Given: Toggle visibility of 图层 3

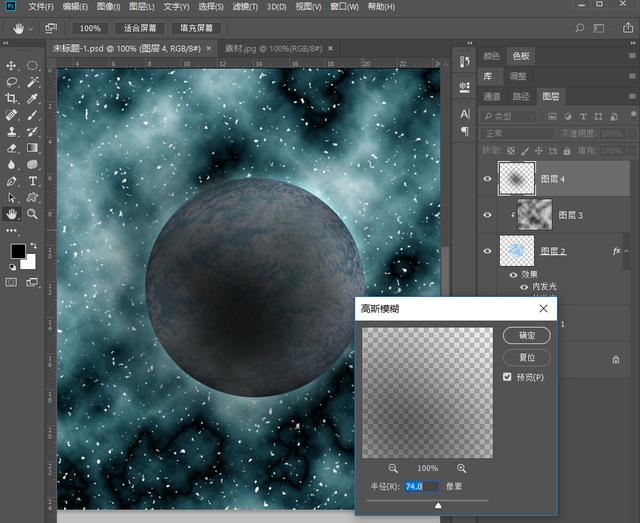Looking at the screenshot, I should 487,214.
